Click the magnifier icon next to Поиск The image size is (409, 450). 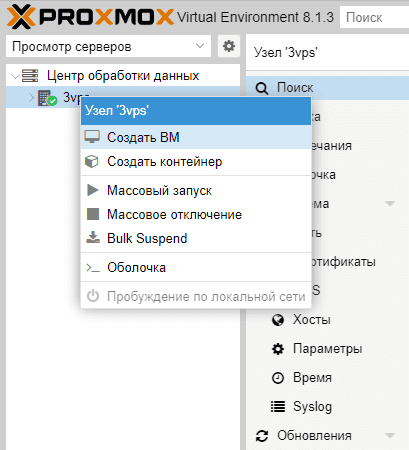(x=262, y=88)
